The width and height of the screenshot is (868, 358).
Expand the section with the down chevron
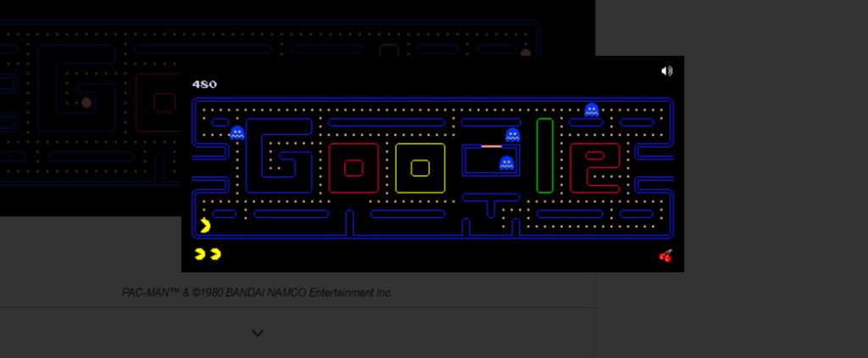(x=258, y=333)
